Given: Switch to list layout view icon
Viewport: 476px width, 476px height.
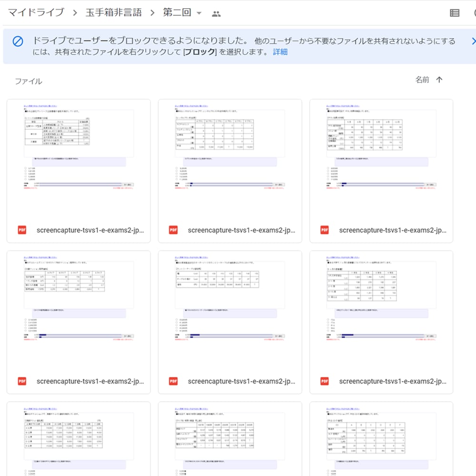Looking at the screenshot, I should [455, 13].
